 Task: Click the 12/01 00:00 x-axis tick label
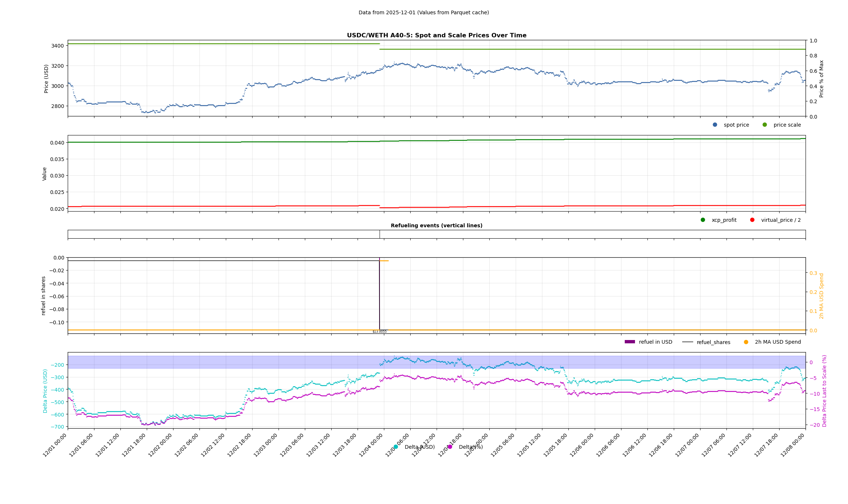pyautogui.click(x=55, y=445)
